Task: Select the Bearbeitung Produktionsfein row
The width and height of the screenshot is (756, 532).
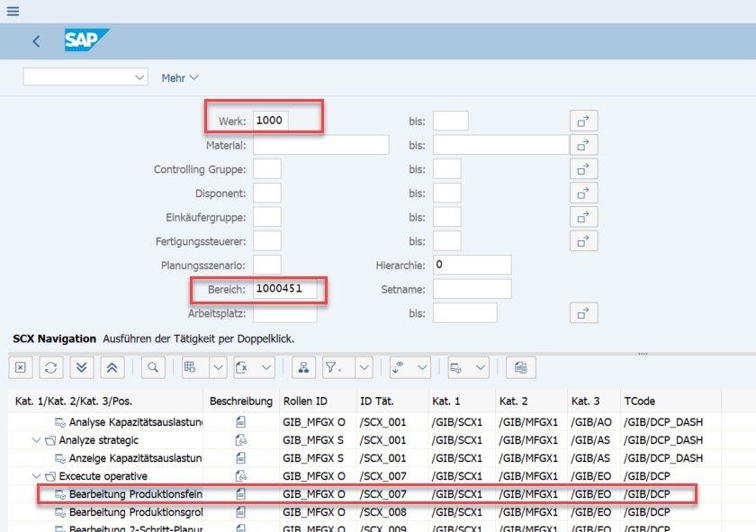Action: 135,494
